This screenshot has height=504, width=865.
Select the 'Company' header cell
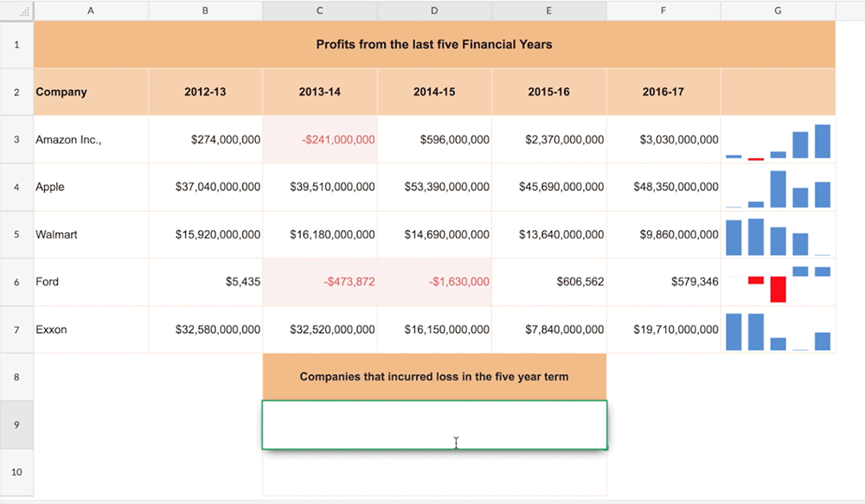pos(91,92)
